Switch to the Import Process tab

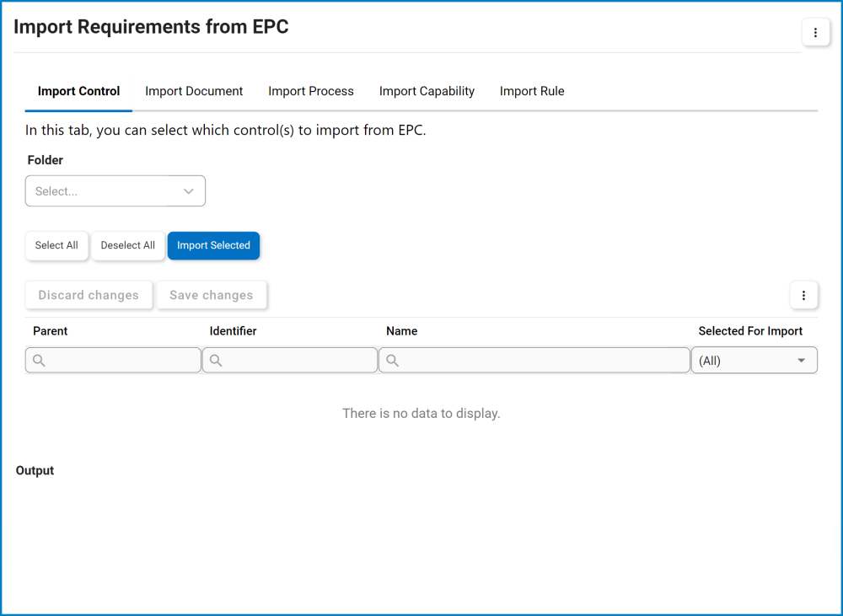pyautogui.click(x=310, y=91)
